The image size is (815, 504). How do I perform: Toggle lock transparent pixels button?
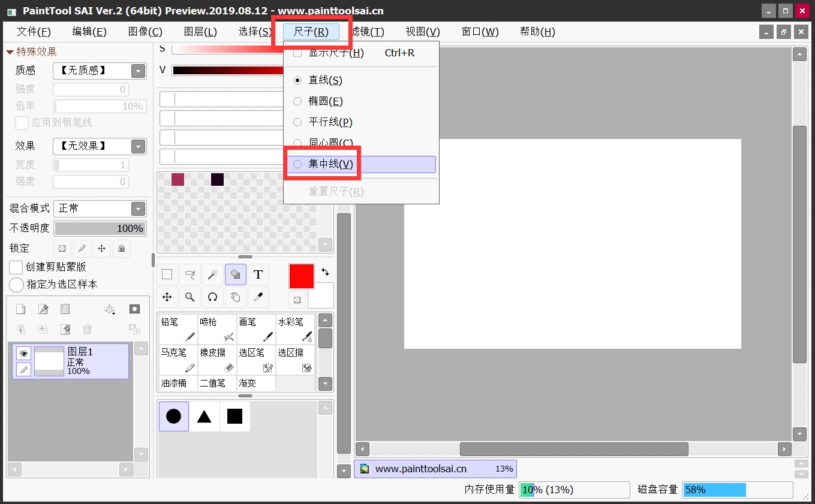point(62,248)
